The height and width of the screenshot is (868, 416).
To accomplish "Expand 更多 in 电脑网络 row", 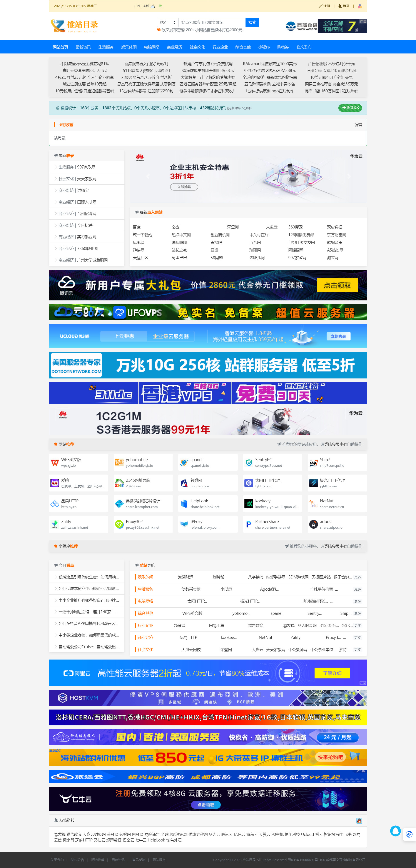I will [357, 601].
